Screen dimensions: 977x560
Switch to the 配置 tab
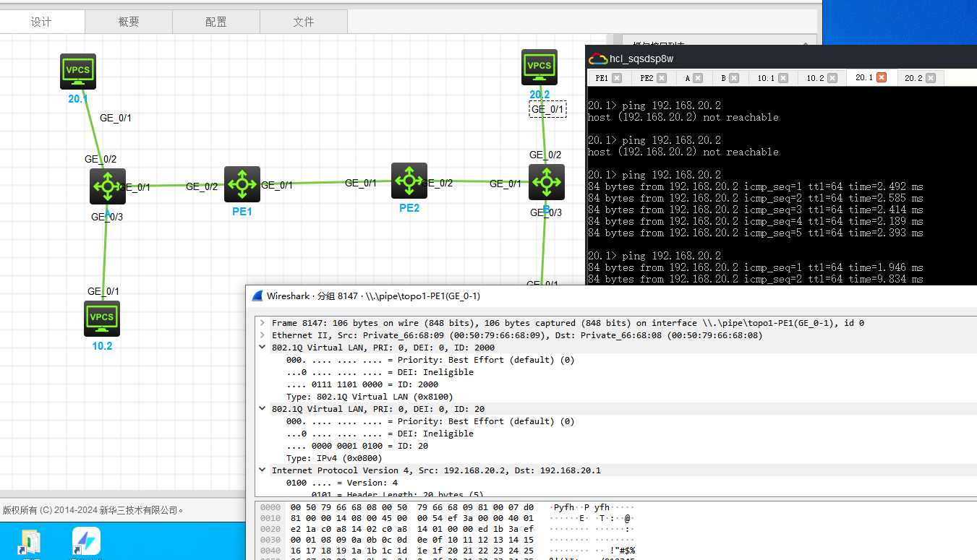tap(216, 22)
